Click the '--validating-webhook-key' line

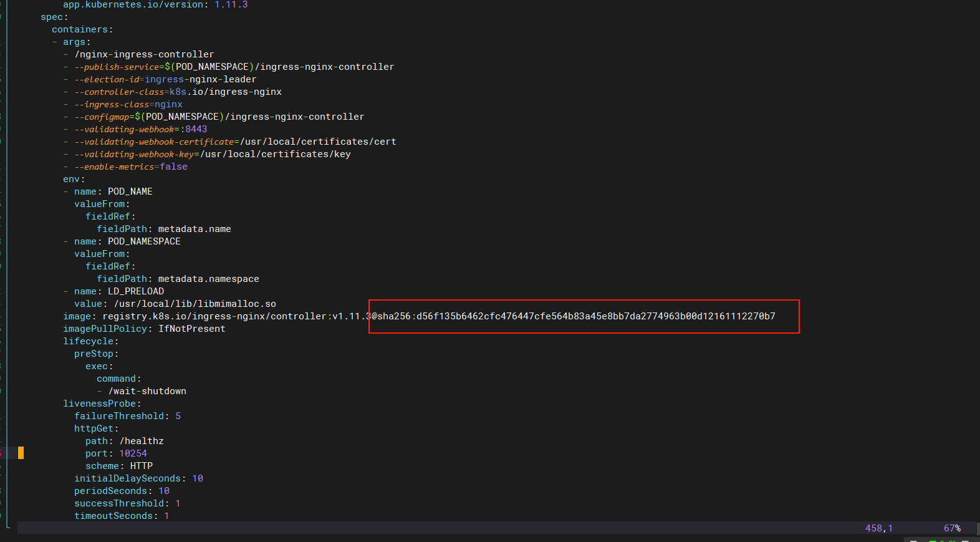pyautogui.click(x=213, y=154)
